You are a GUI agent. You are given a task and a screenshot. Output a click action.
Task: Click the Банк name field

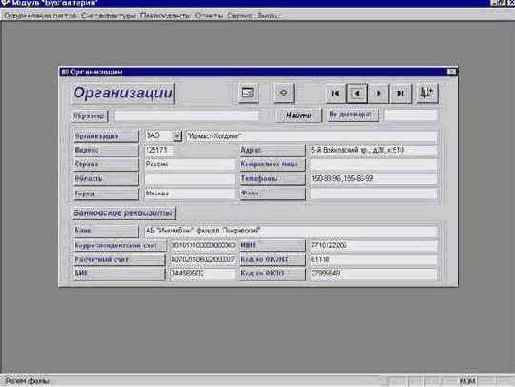(291, 231)
